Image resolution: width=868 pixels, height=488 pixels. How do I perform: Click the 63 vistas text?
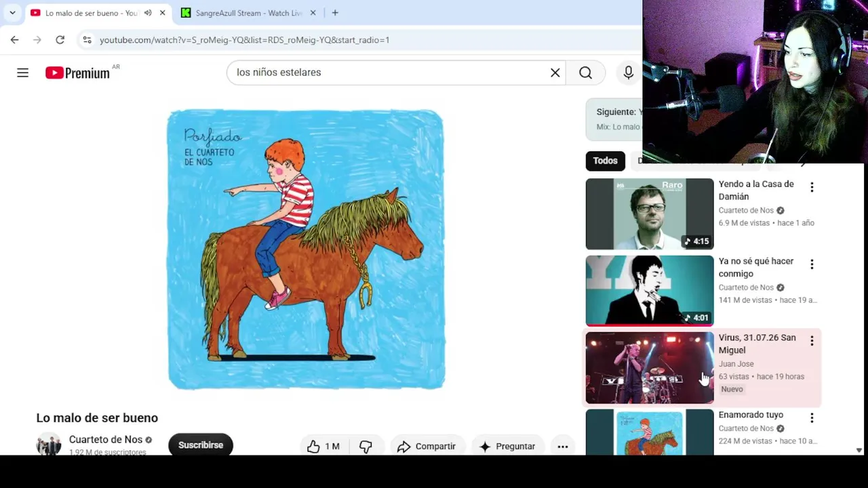(734, 377)
